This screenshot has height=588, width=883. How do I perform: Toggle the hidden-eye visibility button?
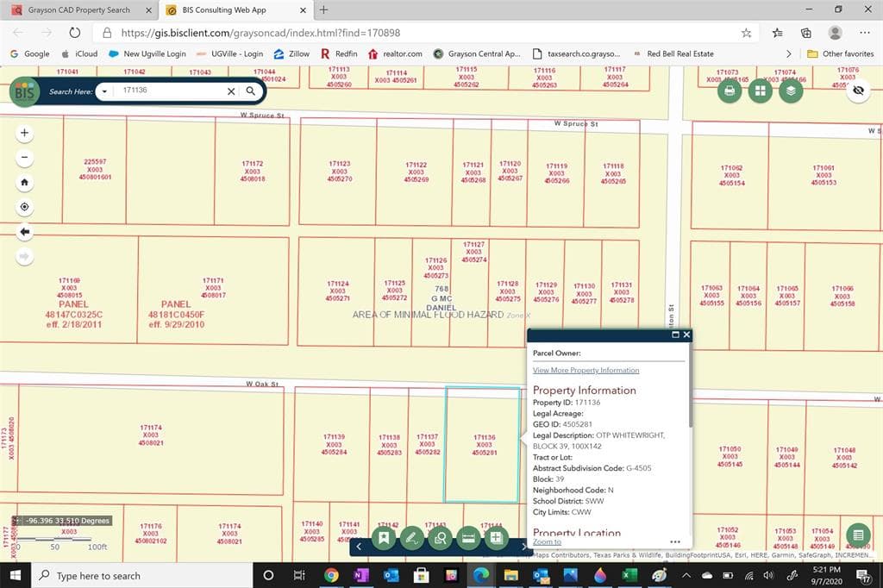tap(858, 91)
